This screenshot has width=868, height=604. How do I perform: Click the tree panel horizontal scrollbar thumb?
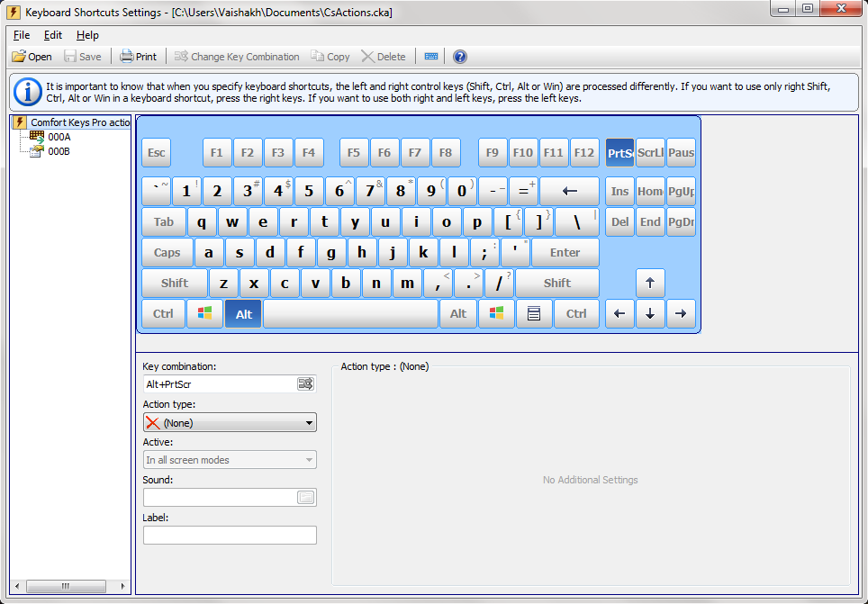coord(66,586)
